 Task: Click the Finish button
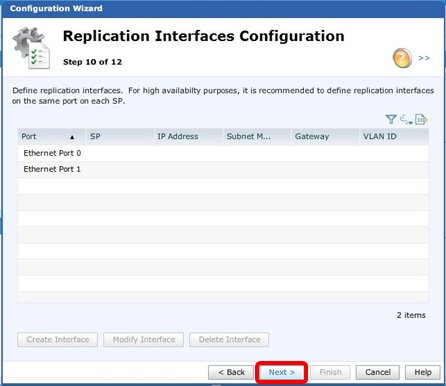point(330,372)
